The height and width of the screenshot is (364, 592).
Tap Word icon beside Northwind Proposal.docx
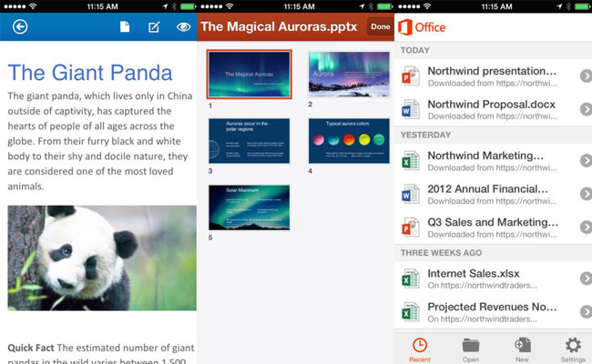pos(411,109)
